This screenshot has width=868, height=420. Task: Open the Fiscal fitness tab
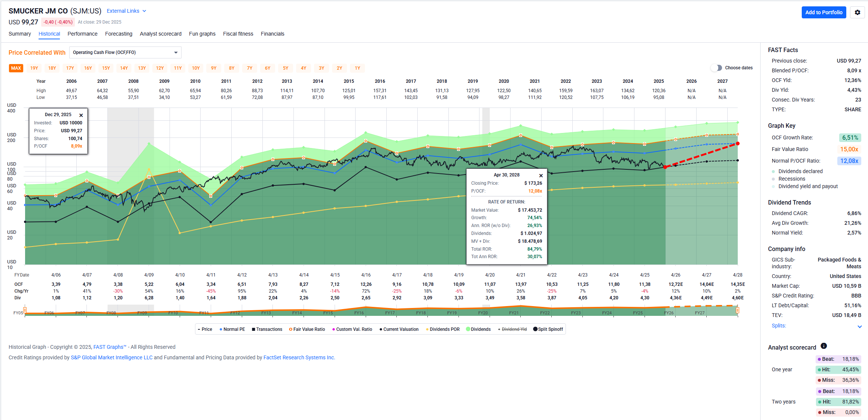click(x=238, y=34)
